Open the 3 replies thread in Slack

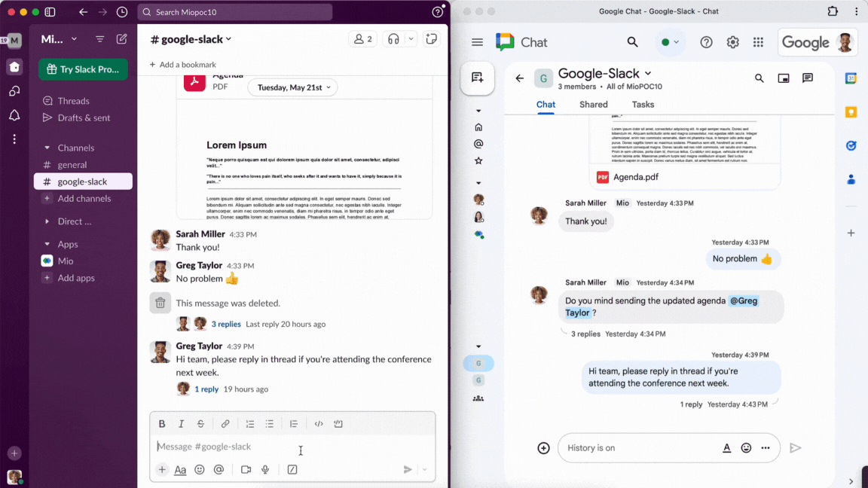pos(226,325)
